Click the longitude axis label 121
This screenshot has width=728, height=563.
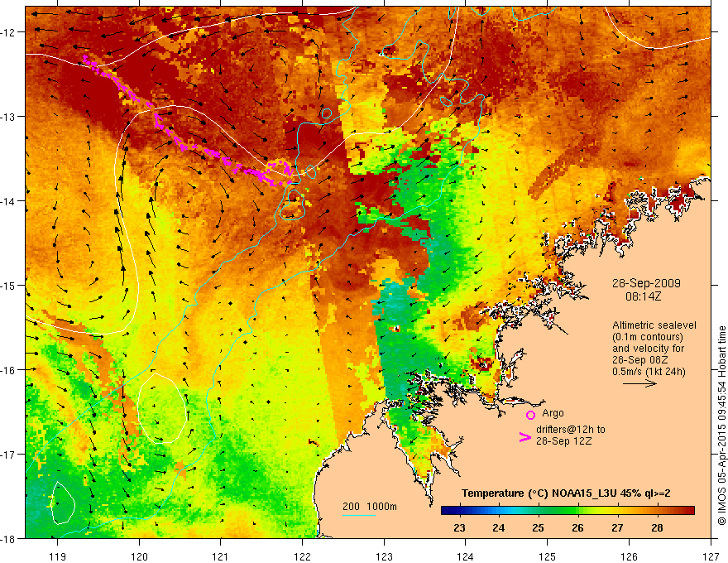point(221,556)
